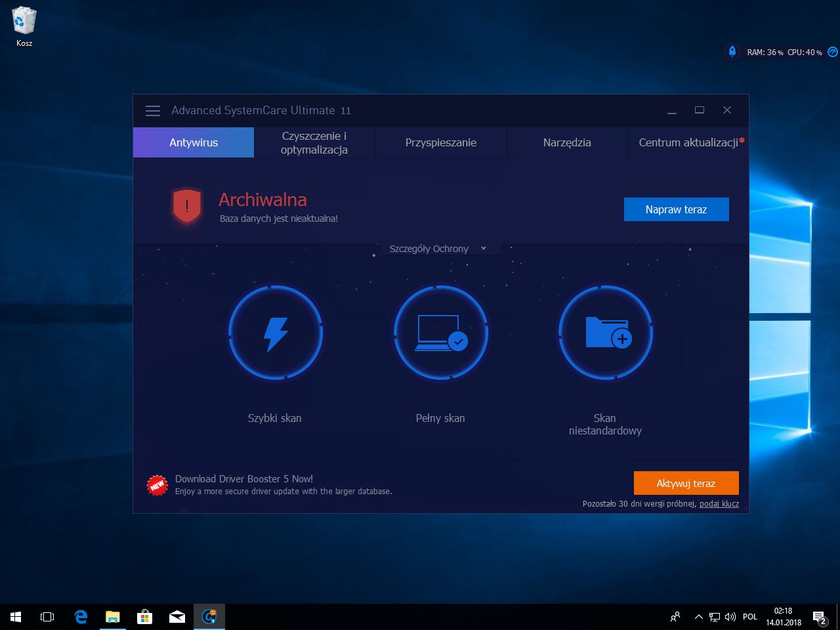Open File Explorer from the taskbar
Viewport: 840px width, 630px height.
(x=113, y=617)
